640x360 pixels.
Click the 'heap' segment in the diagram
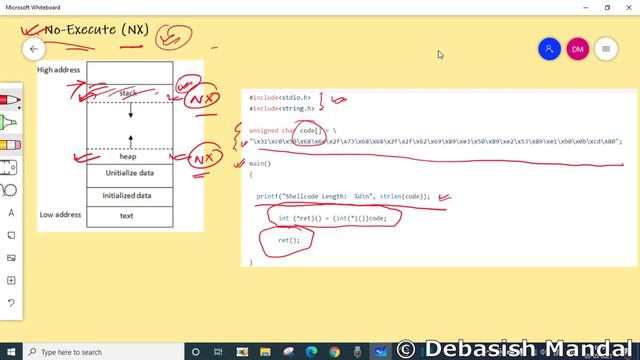pyautogui.click(x=129, y=156)
